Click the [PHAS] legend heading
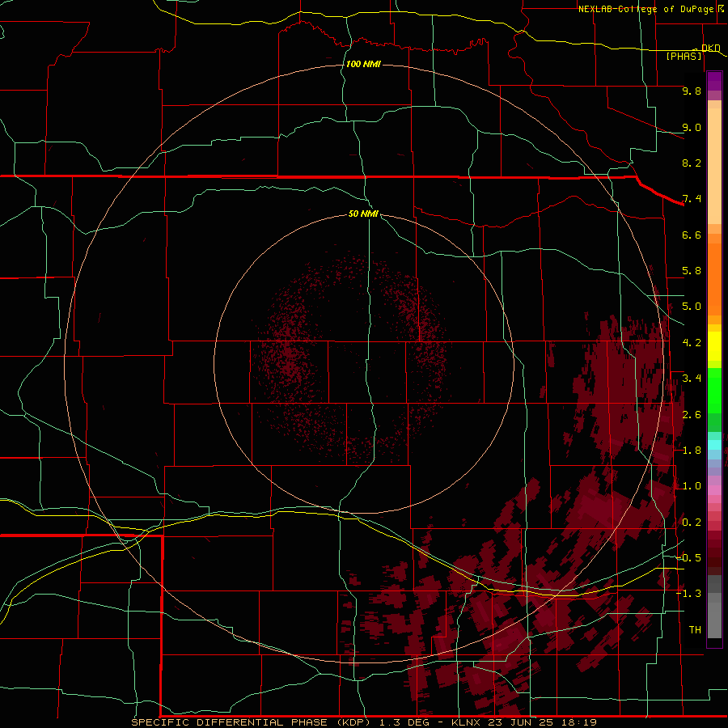728x728 pixels. point(684,56)
